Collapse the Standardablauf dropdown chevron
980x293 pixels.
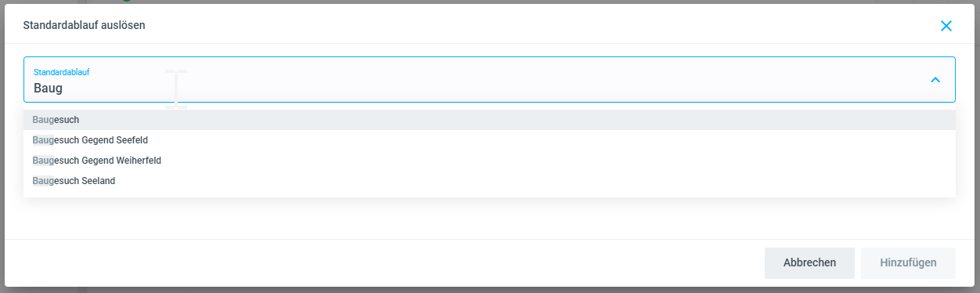pos(935,80)
